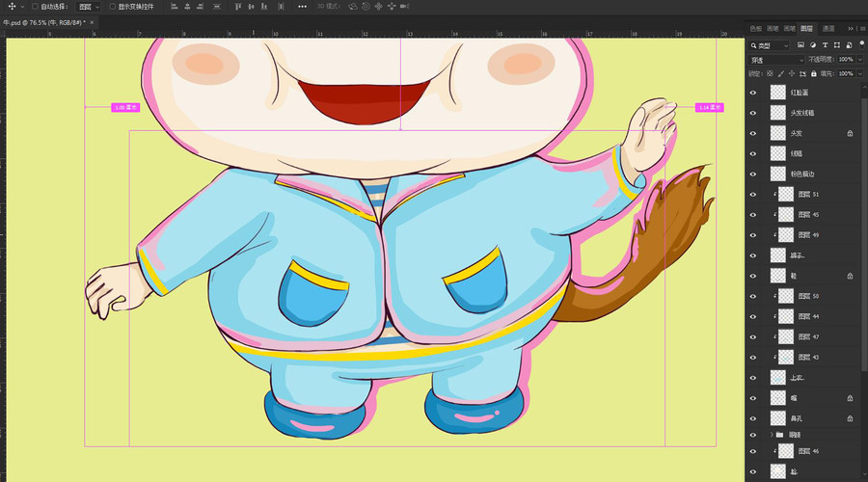Hide the 粉色描边 layer eye icon
This screenshot has width=868, height=482.
[753, 174]
